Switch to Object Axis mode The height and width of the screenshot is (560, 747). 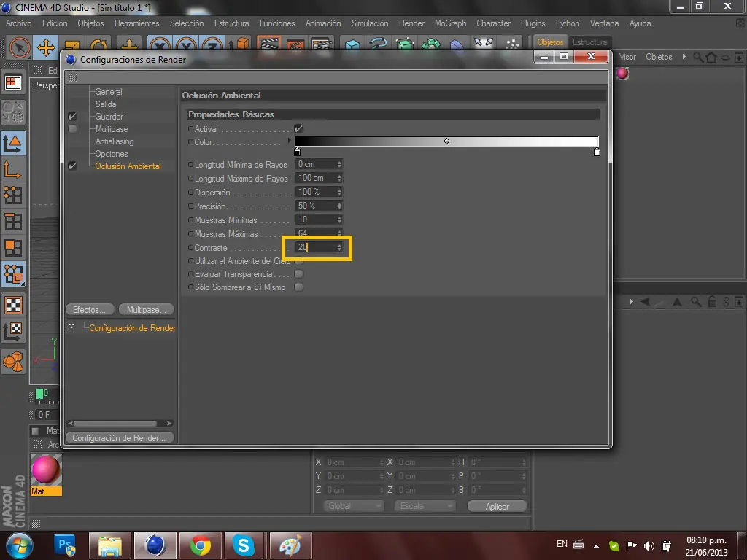(x=13, y=169)
